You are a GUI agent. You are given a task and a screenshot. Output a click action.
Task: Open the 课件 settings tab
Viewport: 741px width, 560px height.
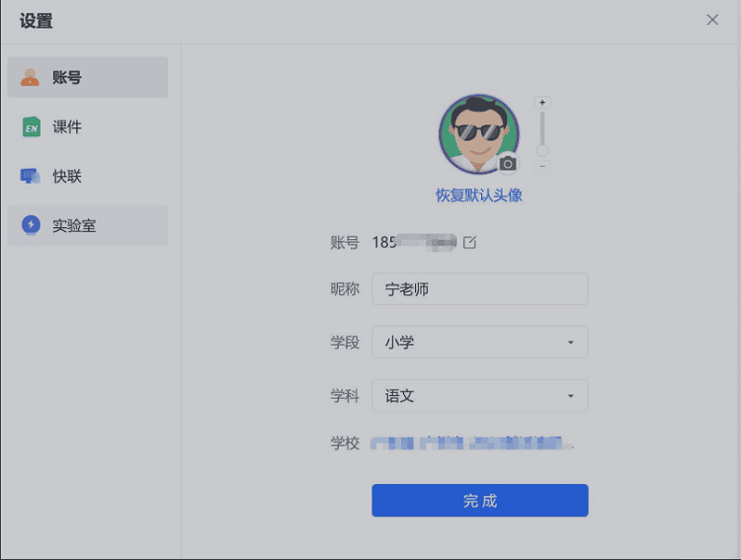pyautogui.click(x=87, y=126)
